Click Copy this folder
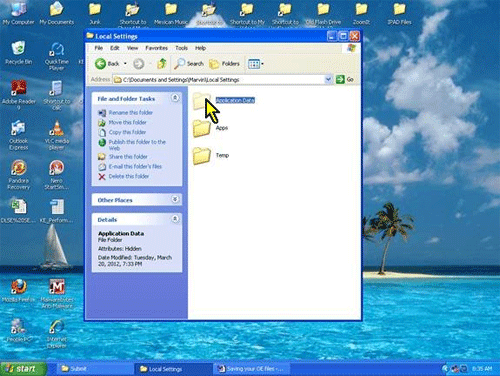Viewport: 500px width, 376px height. tap(127, 132)
